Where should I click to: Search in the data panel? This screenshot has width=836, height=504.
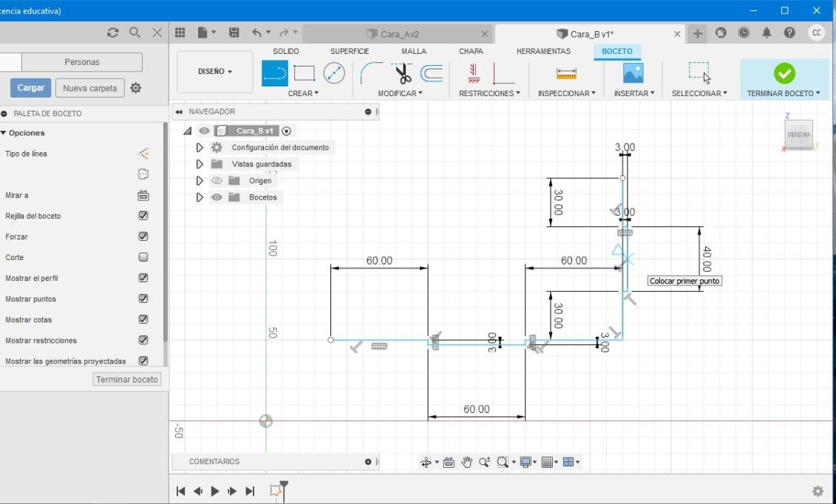(x=135, y=33)
